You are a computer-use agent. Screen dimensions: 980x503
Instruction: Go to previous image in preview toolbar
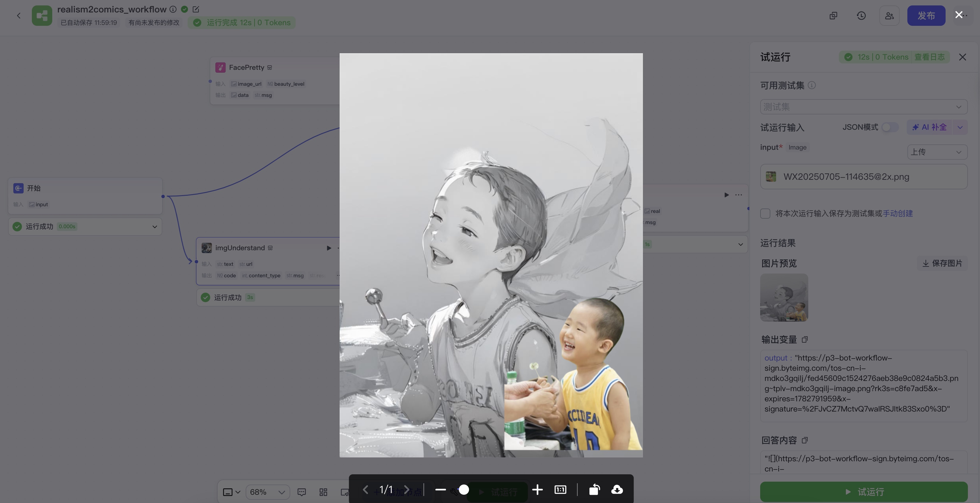[366, 489]
